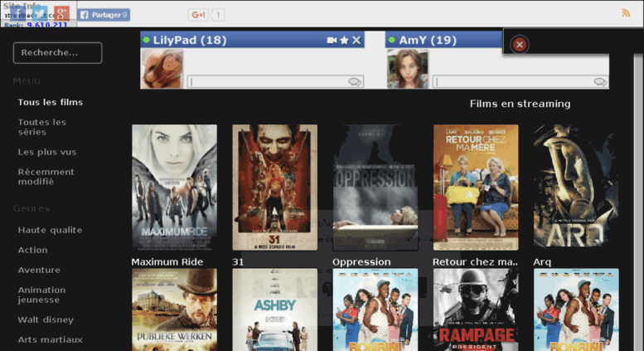Open Tous les films menu
This screenshot has width=644, height=351.
[50, 102]
